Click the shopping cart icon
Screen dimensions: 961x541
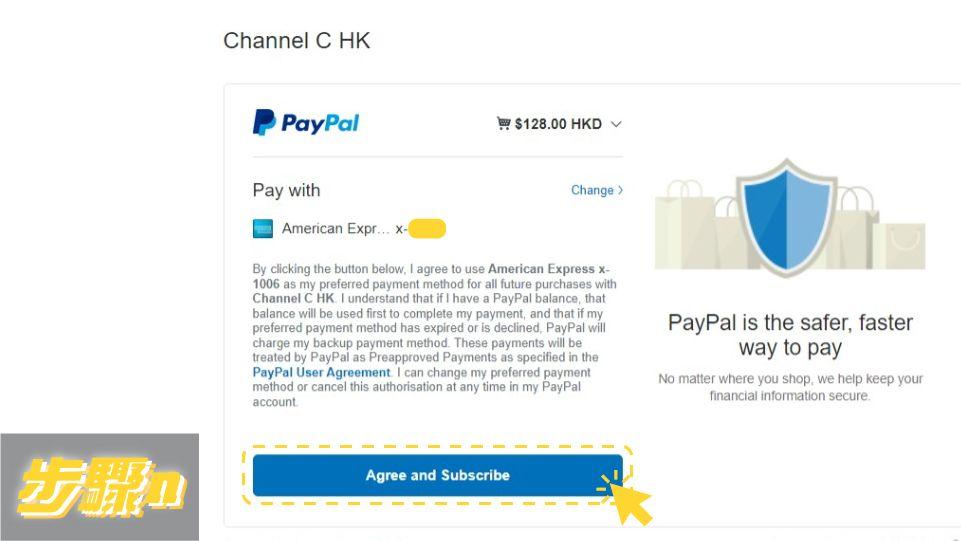(x=503, y=123)
